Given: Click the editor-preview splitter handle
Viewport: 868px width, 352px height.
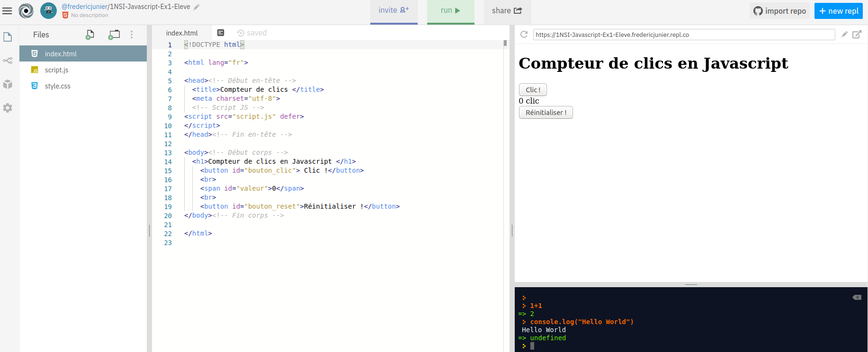Looking at the screenshot, I should [x=512, y=231].
